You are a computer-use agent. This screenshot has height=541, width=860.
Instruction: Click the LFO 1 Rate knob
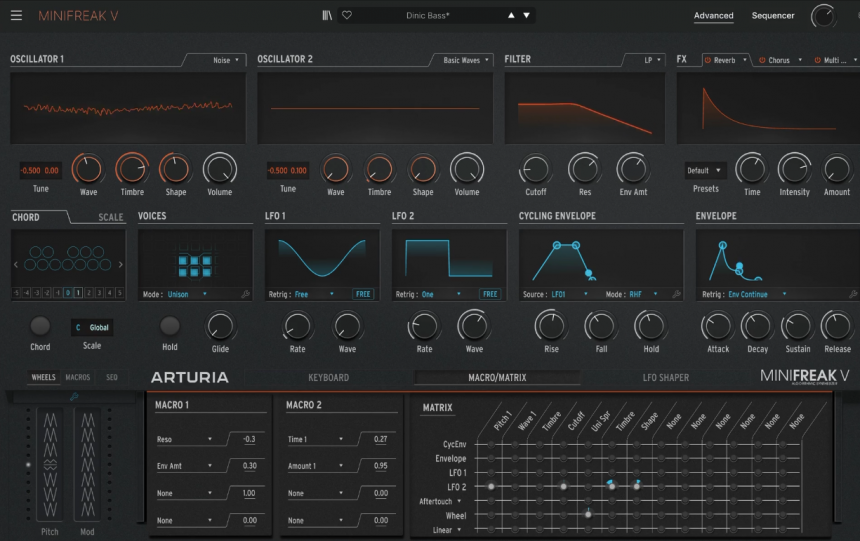click(297, 326)
